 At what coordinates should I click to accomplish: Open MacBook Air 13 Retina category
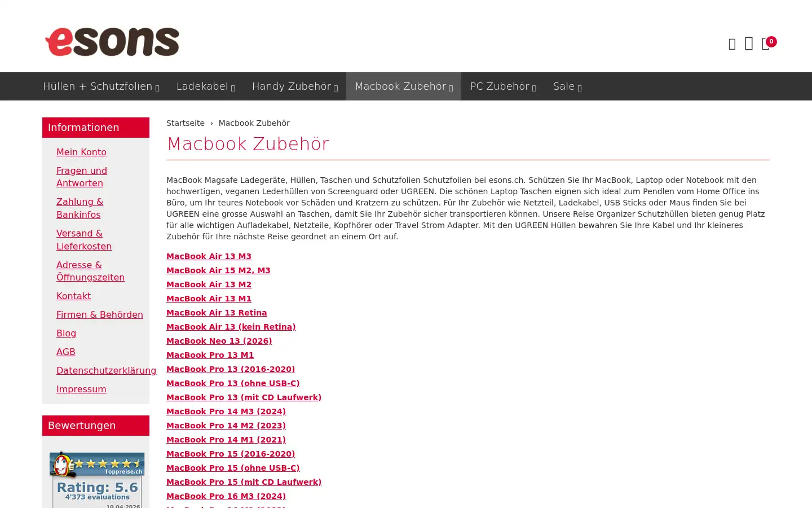[x=217, y=313]
